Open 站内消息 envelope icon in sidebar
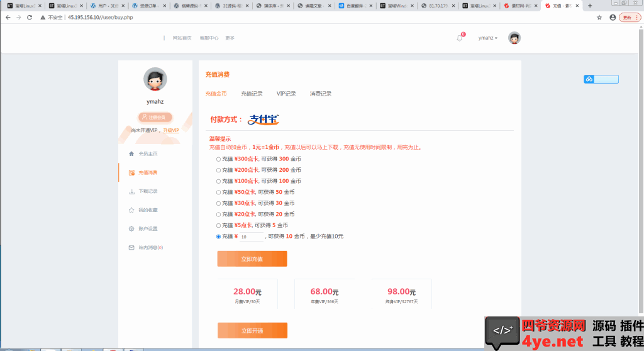The width and height of the screenshot is (644, 351). (x=131, y=248)
